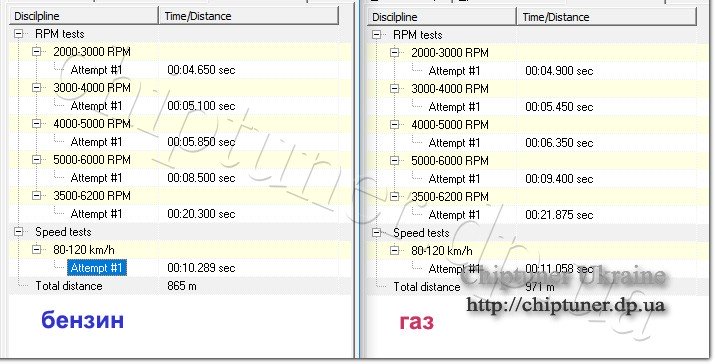Image resolution: width=715 pixels, height=364 pixels.
Task: Click 00:20.300 sec value in left panel
Action: [x=201, y=214]
